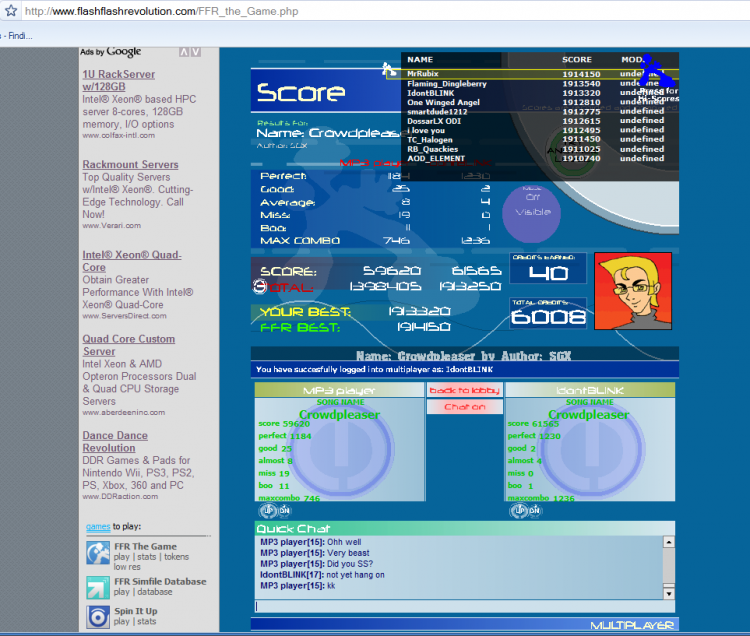
Task: Click the MULTIPLAYER label at the bottom
Action: 632,625
